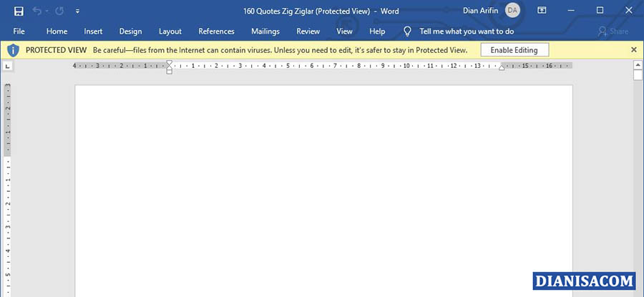The image size is (644, 297).
Task: Click the Undo arrow icon
Action: [37, 11]
